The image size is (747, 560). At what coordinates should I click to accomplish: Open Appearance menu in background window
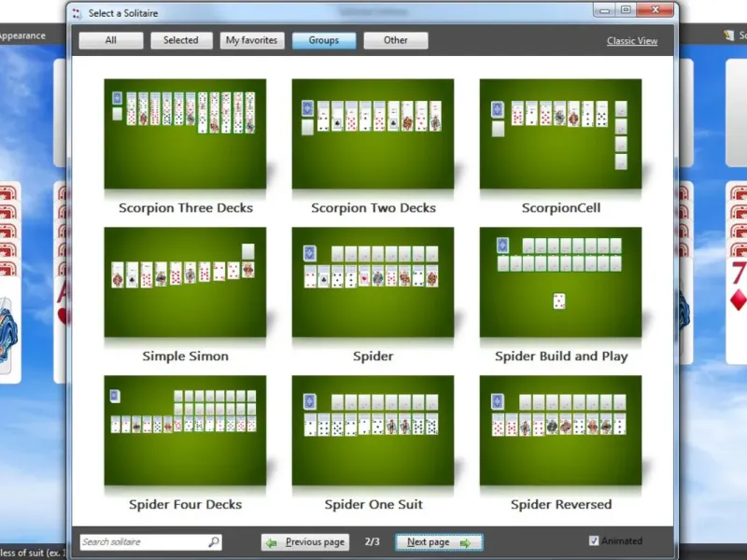tap(21, 35)
